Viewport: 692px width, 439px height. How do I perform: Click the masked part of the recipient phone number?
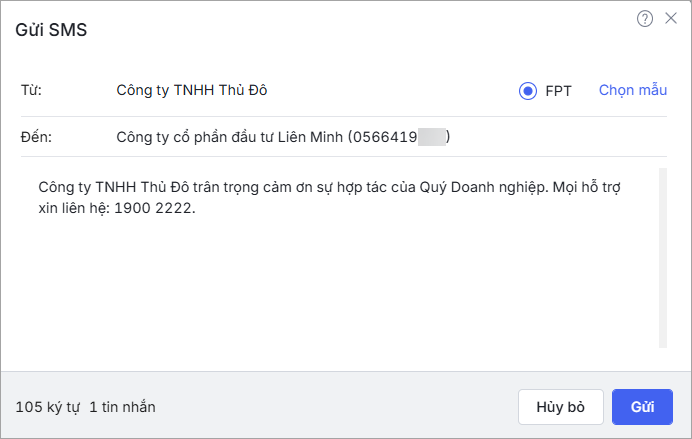[x=431, y=136]
